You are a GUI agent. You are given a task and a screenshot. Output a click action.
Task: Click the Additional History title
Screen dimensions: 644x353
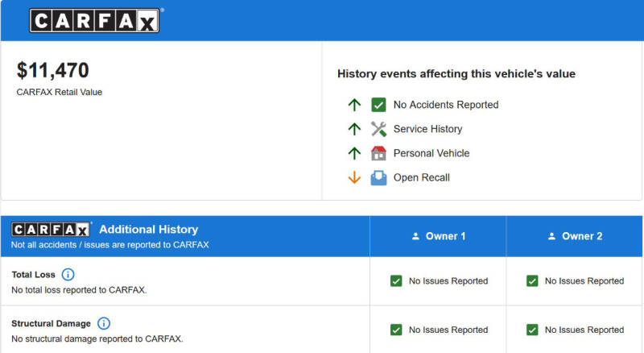tap(149, 230)
